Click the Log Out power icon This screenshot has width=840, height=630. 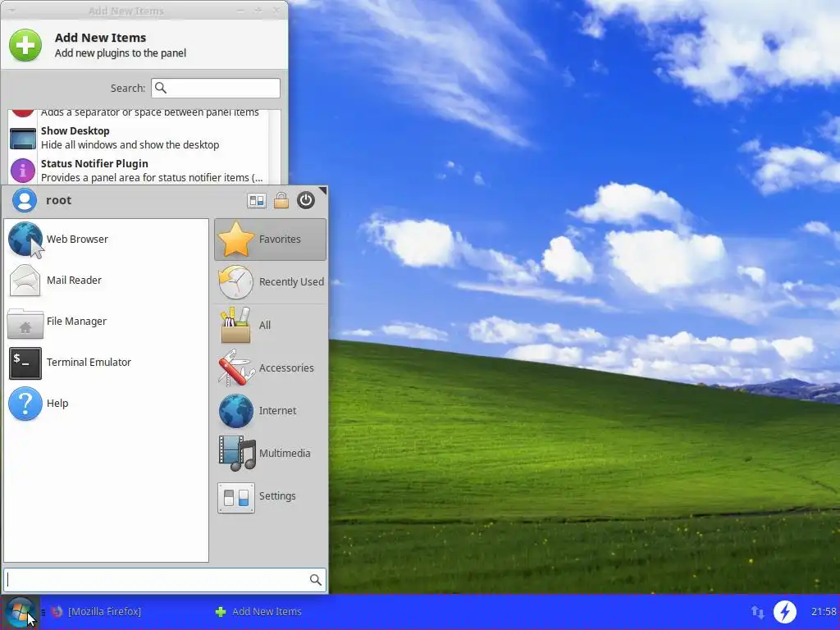306,200
